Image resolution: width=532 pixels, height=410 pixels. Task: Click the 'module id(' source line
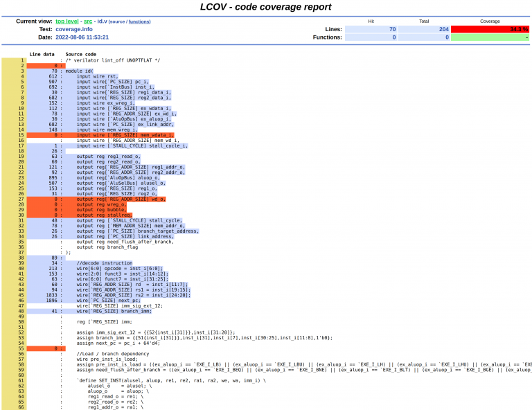(80, 71)
